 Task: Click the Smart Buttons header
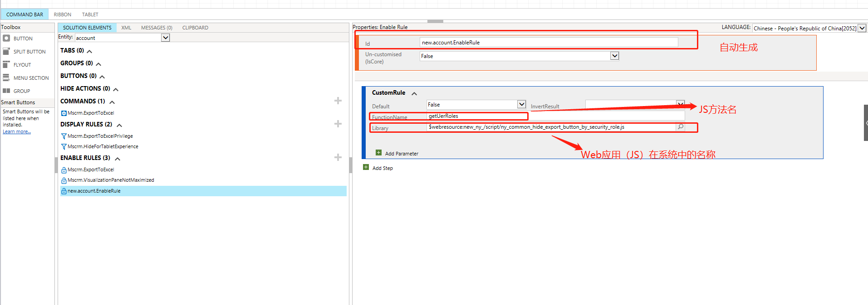(27, 102)
